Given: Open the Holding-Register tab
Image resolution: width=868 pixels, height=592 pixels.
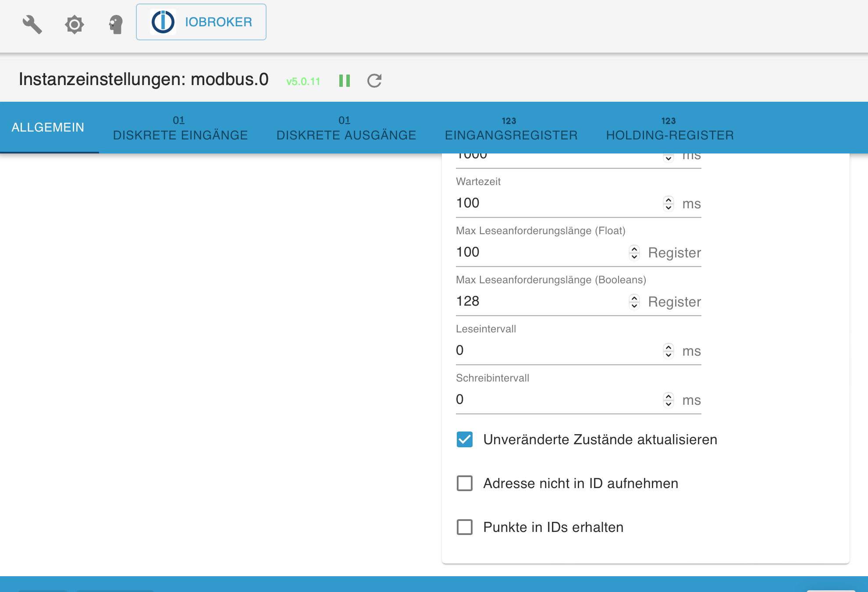Looking at the screenshot, I should tap(670, 127).
